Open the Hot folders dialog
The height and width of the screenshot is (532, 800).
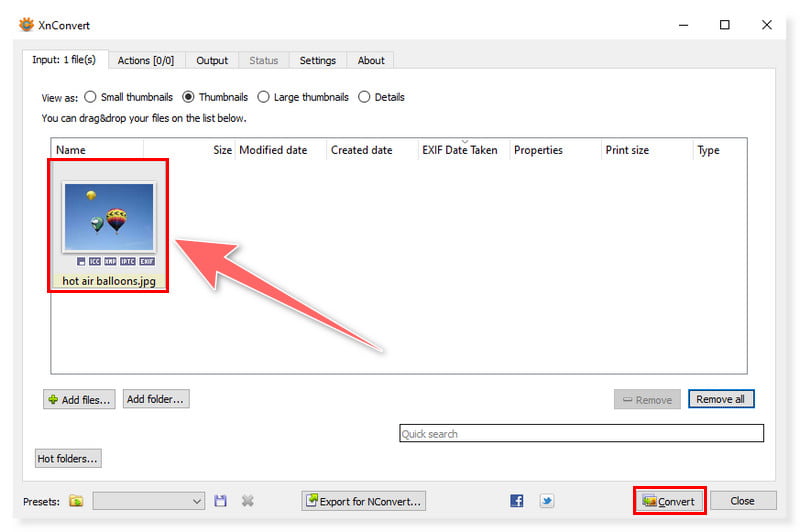[68, 459]
